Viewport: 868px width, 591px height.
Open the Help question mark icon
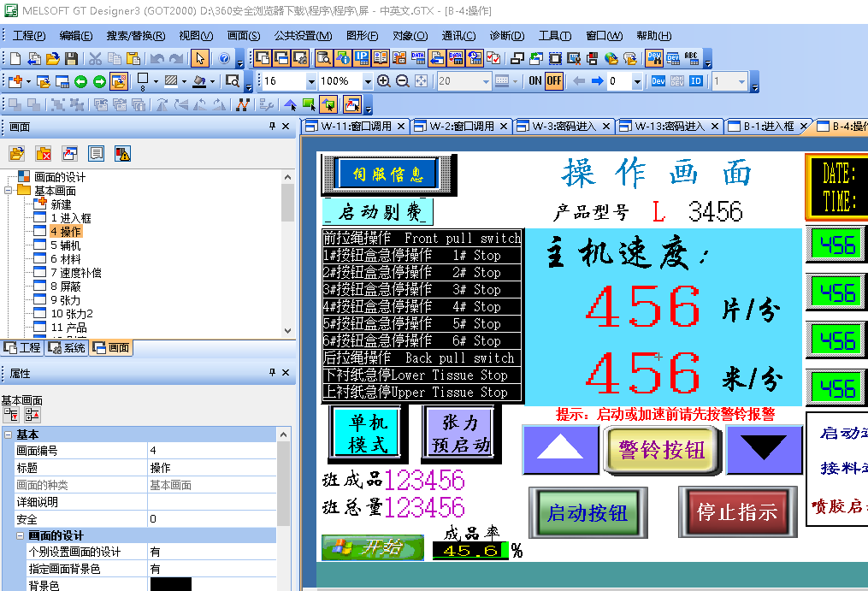[x=223, y=58]
